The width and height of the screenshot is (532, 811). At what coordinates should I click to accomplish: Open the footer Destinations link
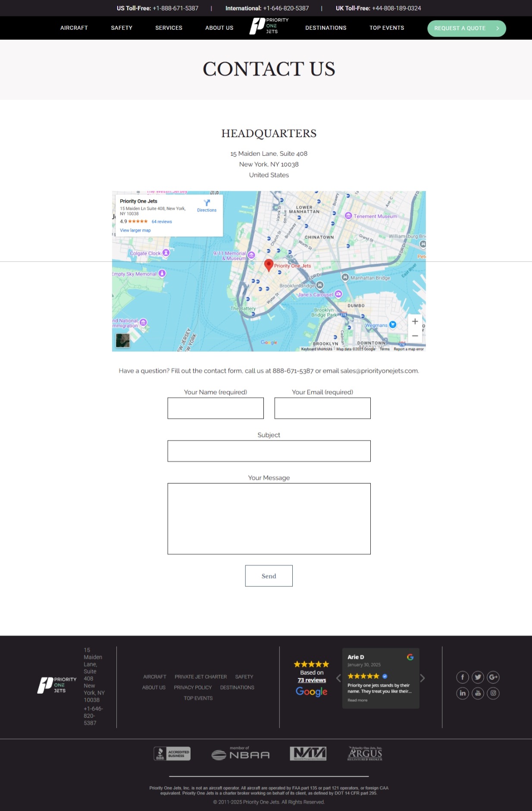click(x=237, y=688)
